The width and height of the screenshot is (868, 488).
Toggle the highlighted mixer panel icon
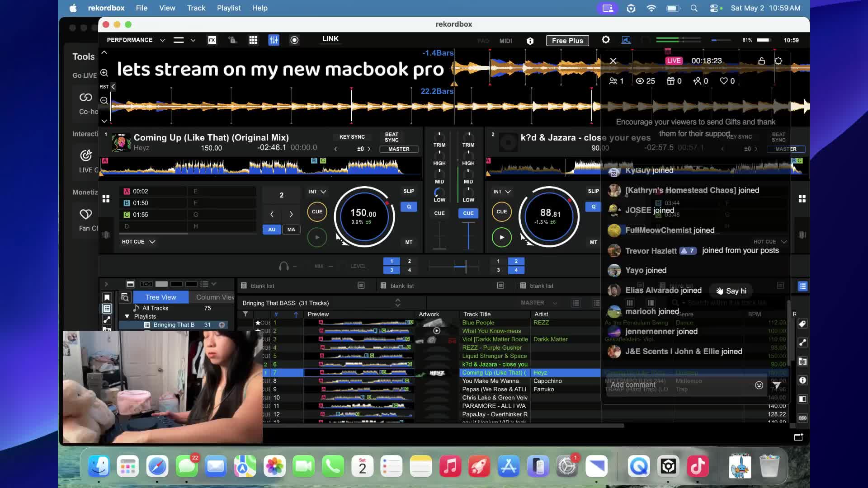274,40
